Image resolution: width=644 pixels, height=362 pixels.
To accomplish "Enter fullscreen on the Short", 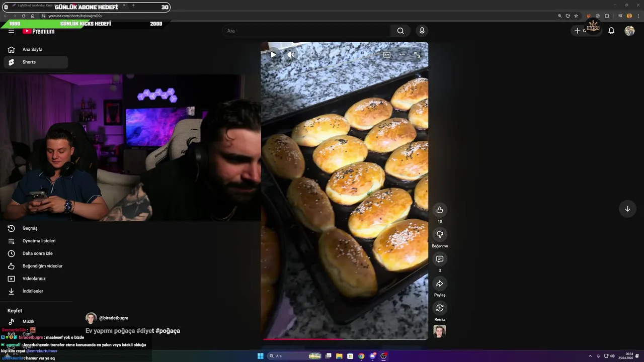I will coord(417,55).
